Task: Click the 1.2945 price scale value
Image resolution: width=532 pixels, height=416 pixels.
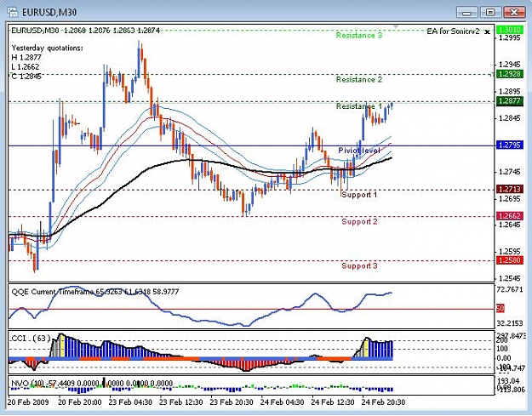Action: click(509, 65)
